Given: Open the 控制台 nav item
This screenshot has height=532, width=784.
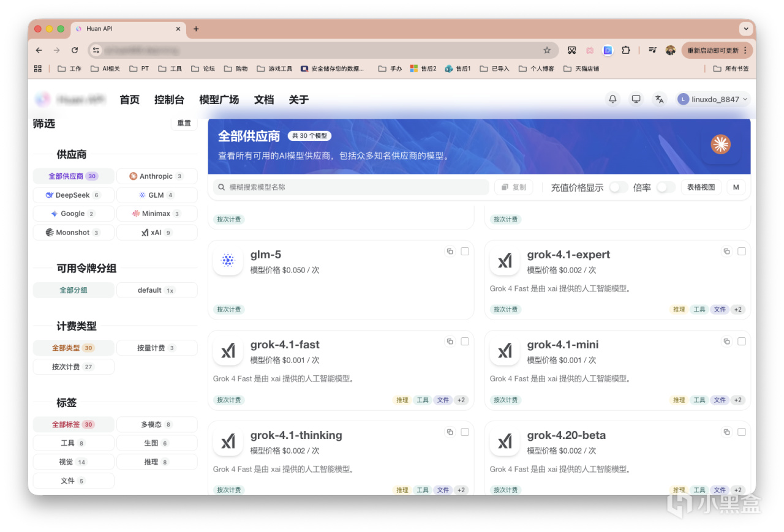Looking at the screenshot, I should (x=169, y=99).
